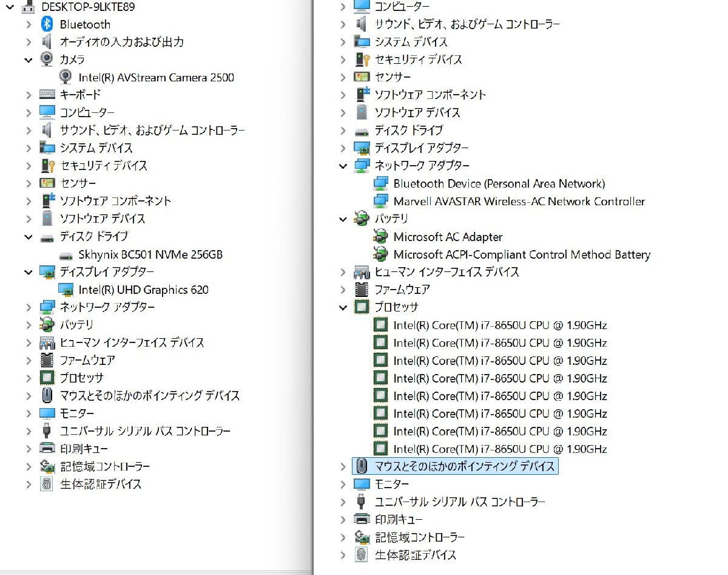Collapse ネットワーク アダプター category in right pane
This screenshot has width=728, height=575.
click(343, 165)
